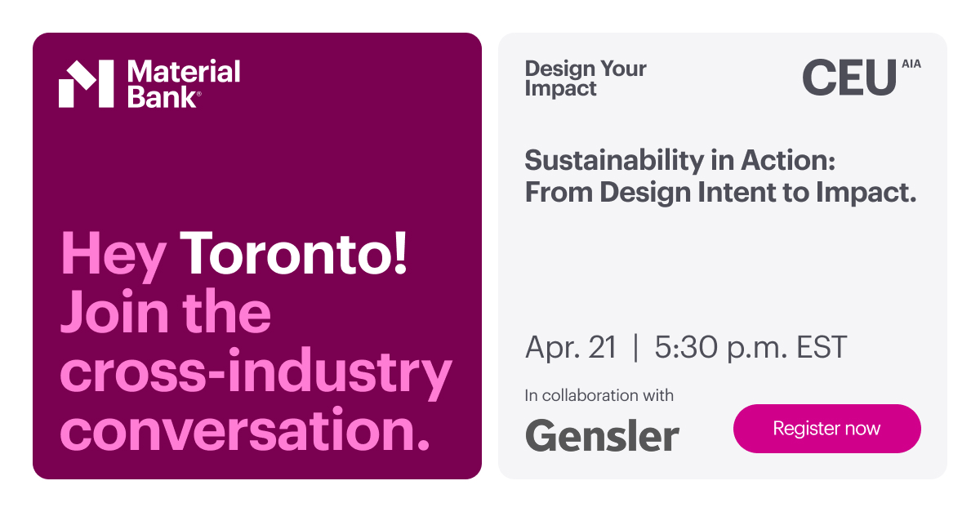Click the conversation. text line
Viewport: 980px width, 512px height.
coord(245,430)
